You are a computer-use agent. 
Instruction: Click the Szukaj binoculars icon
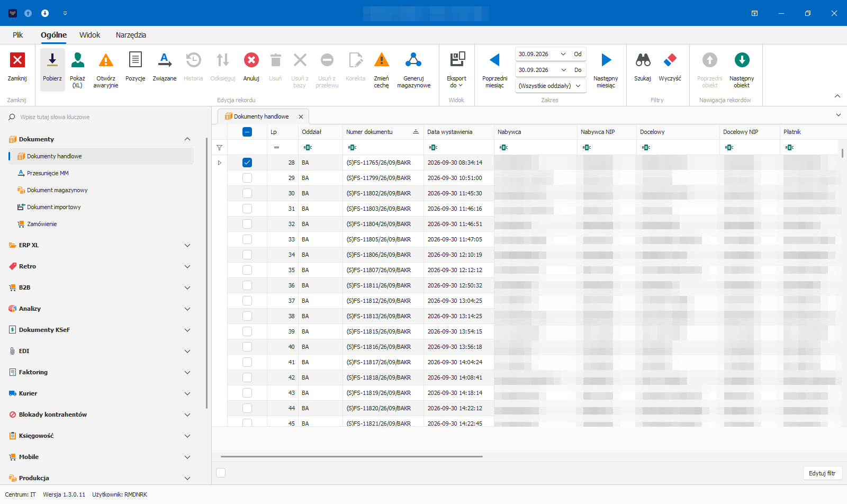(x=643, y=60)
